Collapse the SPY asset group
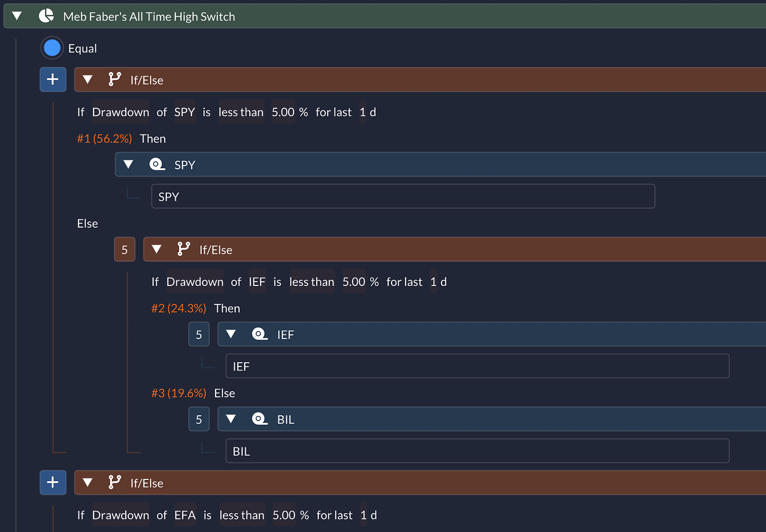The width and height of the screenshot is (766, 532). (128, 165)
